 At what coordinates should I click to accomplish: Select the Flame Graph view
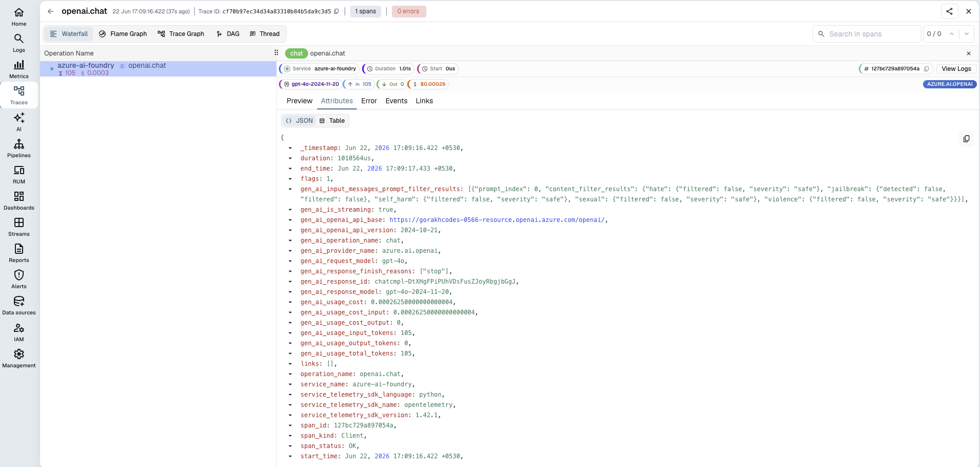[x=123, y=34]
